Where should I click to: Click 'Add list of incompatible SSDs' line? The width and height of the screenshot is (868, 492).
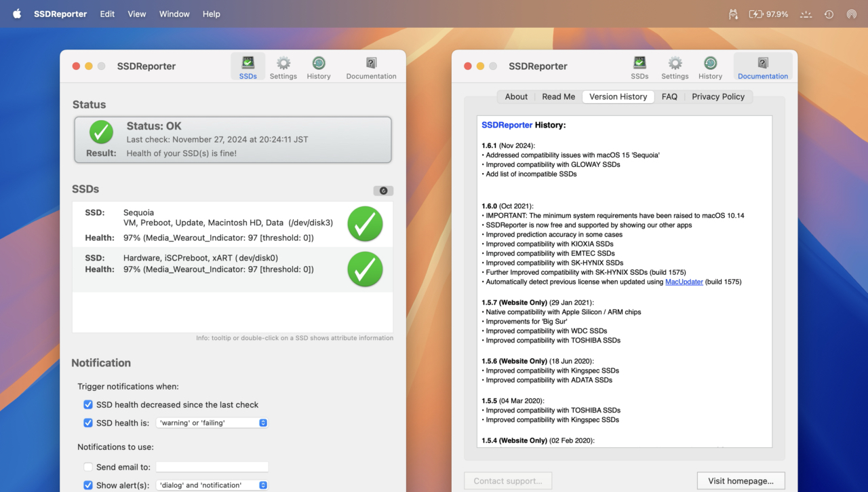(529, 174)
